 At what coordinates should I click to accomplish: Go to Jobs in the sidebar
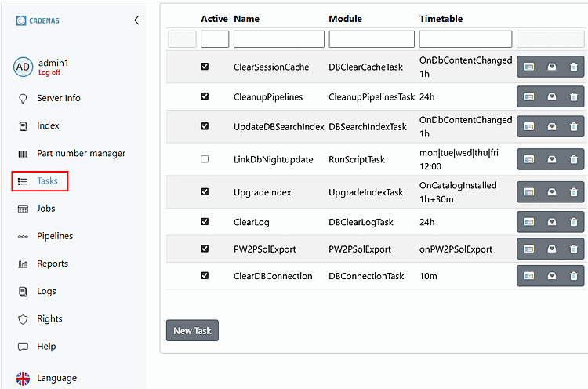(45, 209)
